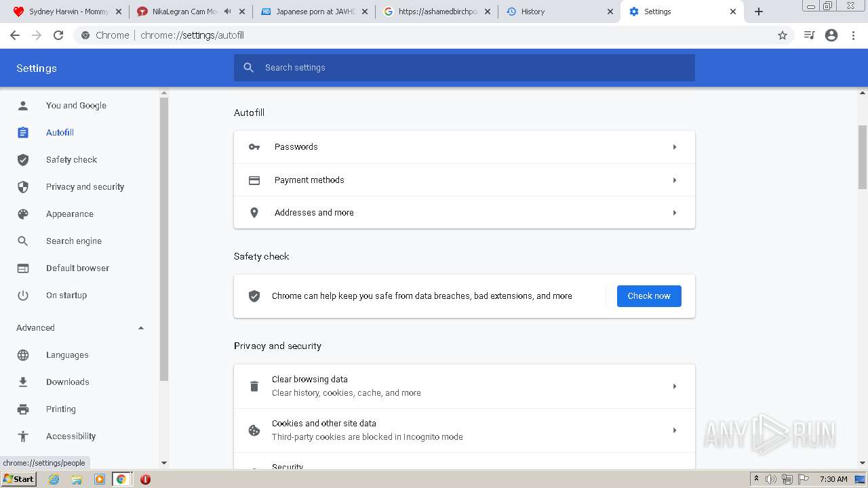This screenshot has height=488, width=868.
Task: Expand the Addresses and more row arrow
Action: 675,213
